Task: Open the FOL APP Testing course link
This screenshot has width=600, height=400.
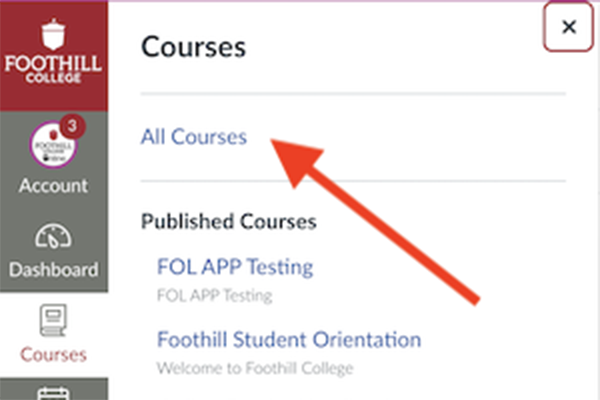Action: coord(235,267)
